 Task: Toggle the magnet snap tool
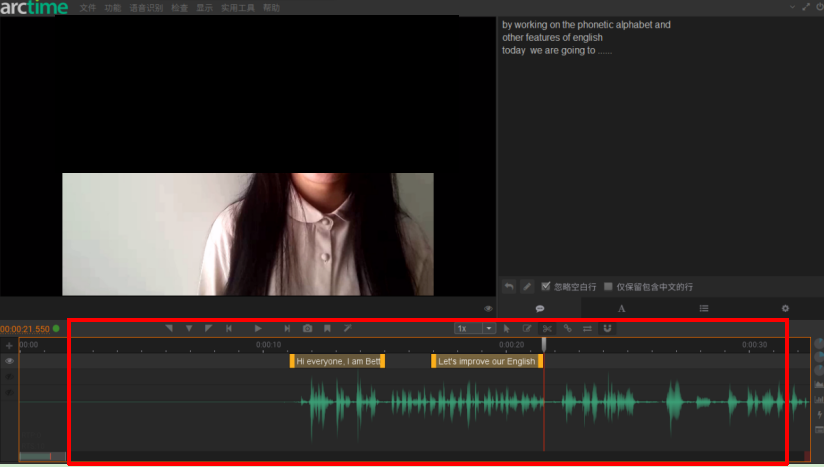click(x=607, y=328)
